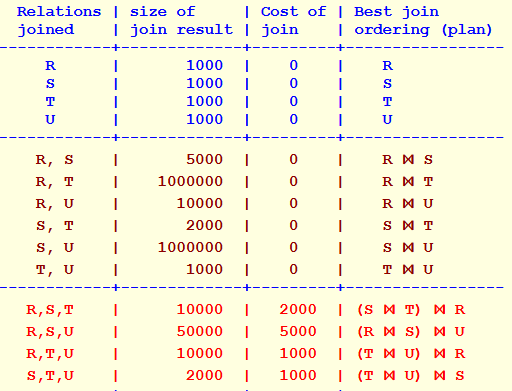The width and height of the screenshot is (512, 391).
Task: Click the size 1000000 in row S, U
Action: (190, 247)
